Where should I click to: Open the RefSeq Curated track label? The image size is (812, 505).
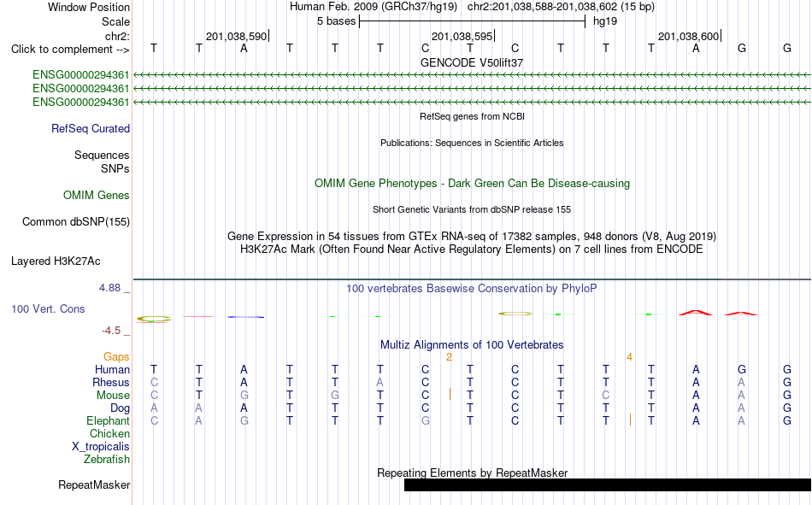click(x=91, y=128)
